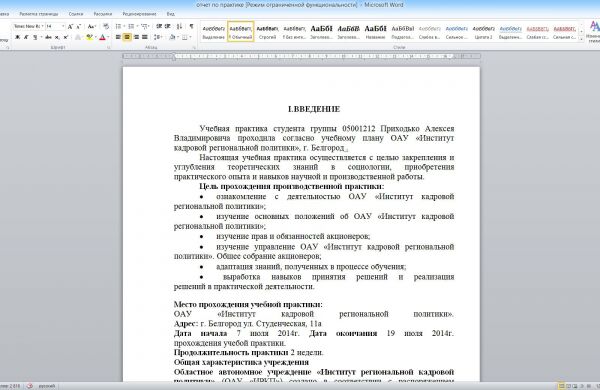600x390 pixels.
Task: Apply paragraph shading
Action: [172, 37]
